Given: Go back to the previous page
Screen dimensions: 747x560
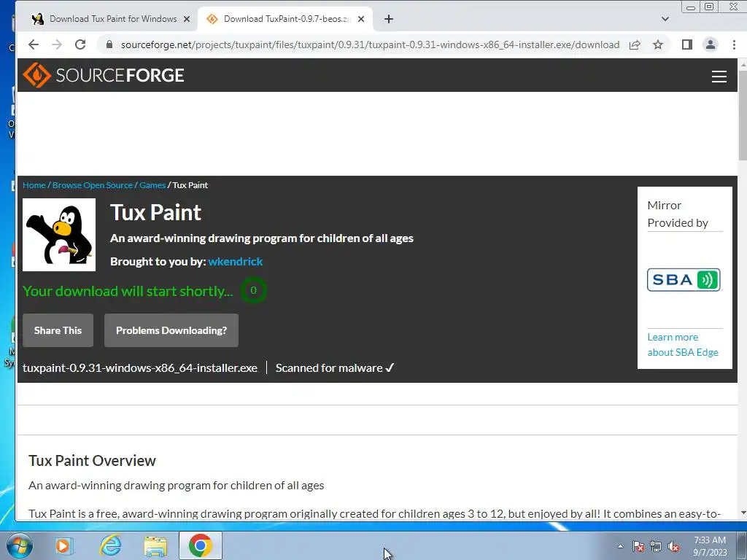Looking at the screenshot, I should (34, 44).
